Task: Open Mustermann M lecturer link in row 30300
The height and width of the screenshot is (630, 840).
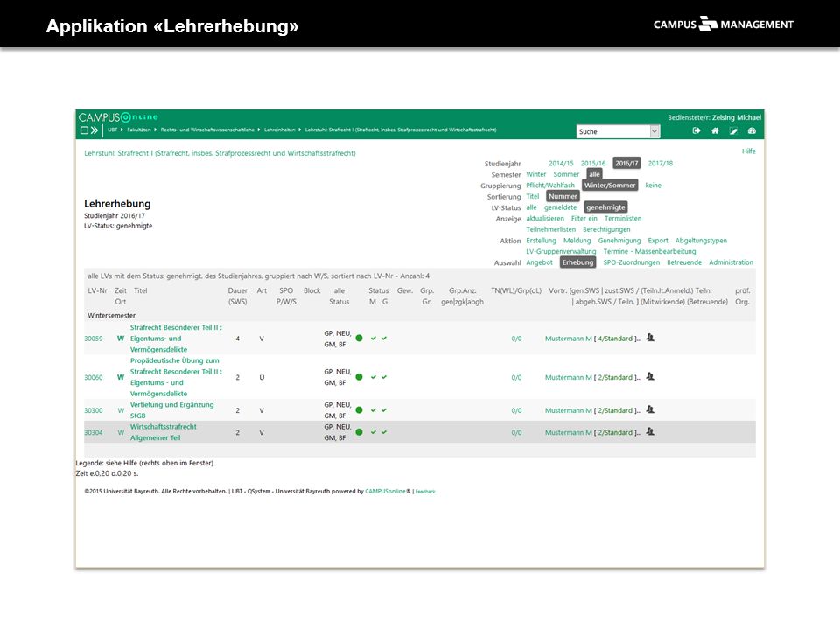Action: pyautogui.click(x=569, y=410)
